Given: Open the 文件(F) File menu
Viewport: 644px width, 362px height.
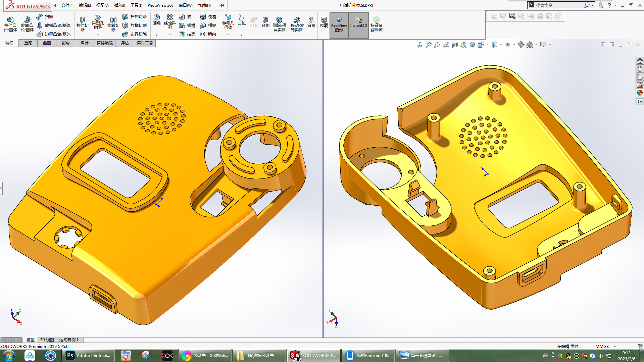Looking at the screenshot, I should coord(67,5).
